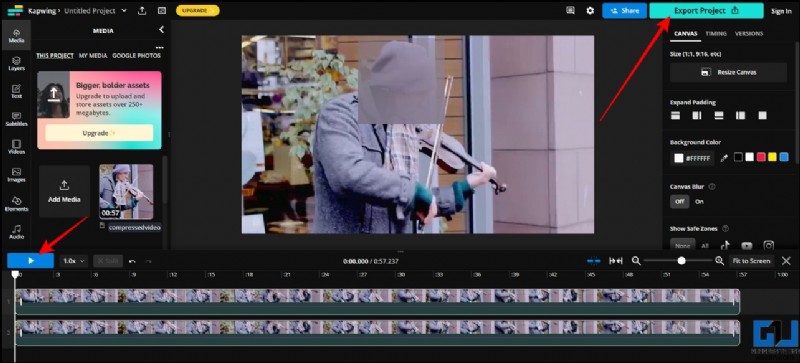This screenshot has width=800, height=363.
Task: Click the upload icon beside project name
Action: point(142,10)
